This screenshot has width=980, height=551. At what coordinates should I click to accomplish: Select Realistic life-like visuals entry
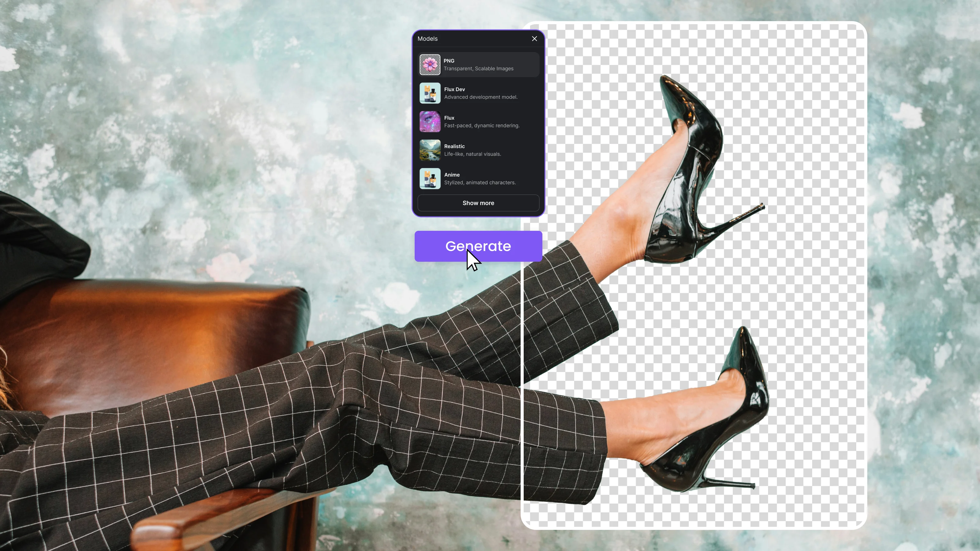coord(479,150)
